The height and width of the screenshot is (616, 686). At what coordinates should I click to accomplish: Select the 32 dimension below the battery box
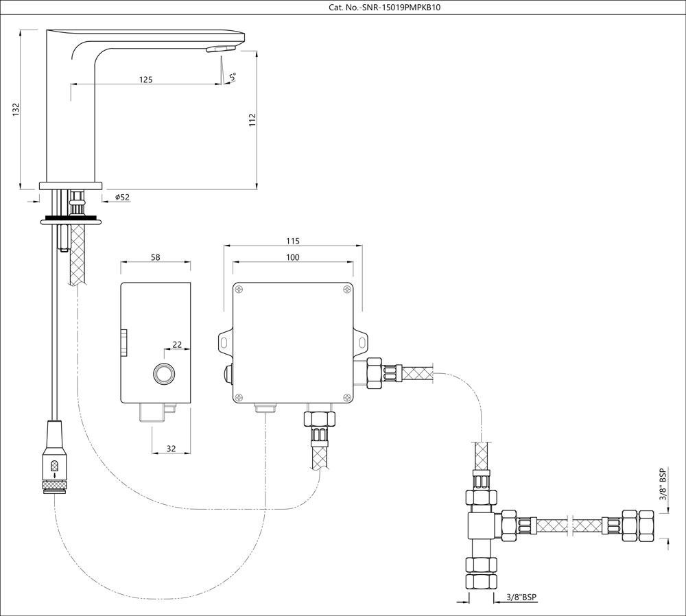[171, 449]
